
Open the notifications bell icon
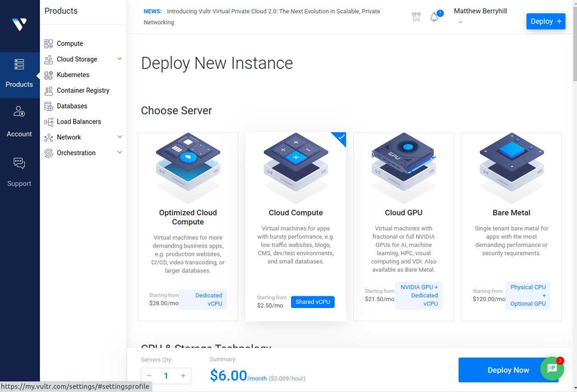(434, 17)
